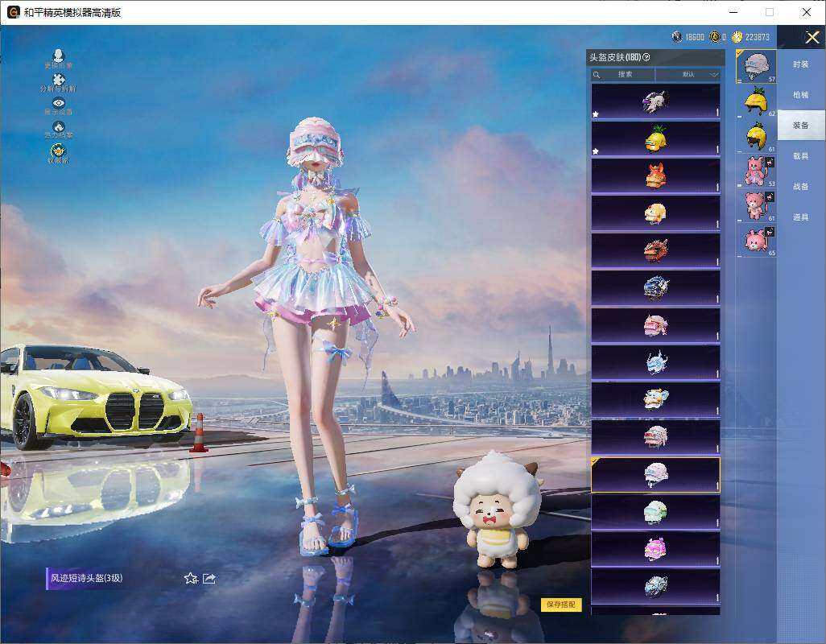The width and height of the screenshot is (826, 644).
Task: Close the wardrobe with the yellow X
Action: click(x=812, y=37)
